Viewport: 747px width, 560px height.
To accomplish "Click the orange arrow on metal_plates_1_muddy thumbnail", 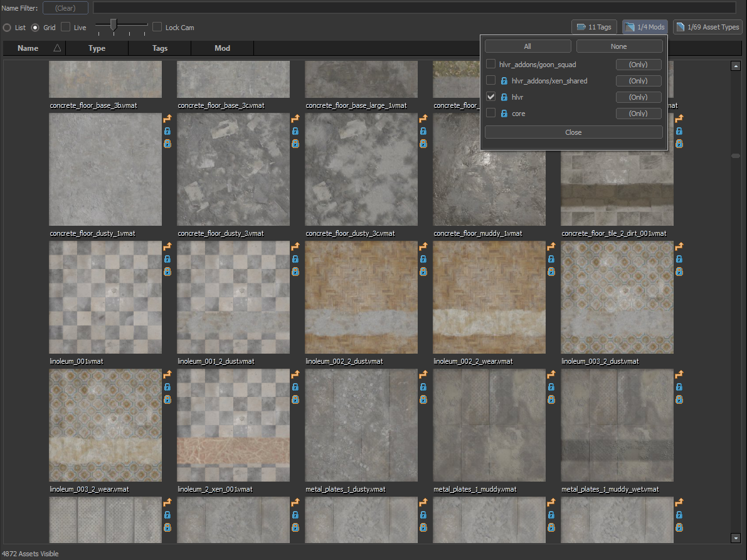I will click(551, 374).
